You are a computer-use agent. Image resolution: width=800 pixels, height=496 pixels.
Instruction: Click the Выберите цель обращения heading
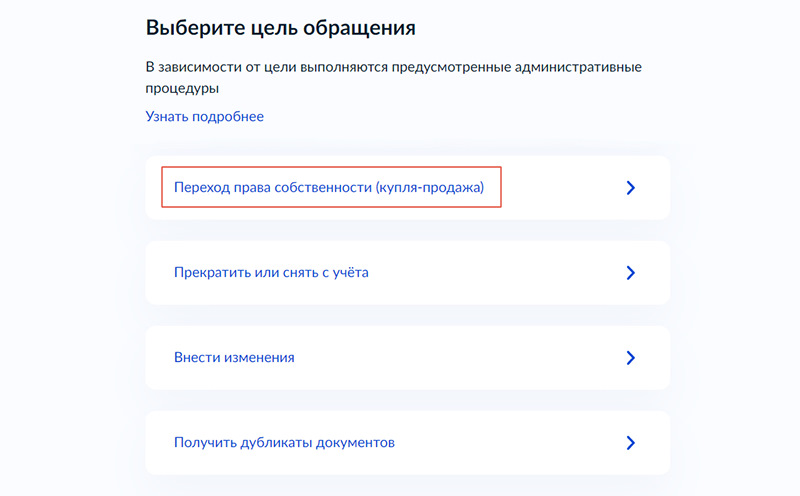pos(280,27)
